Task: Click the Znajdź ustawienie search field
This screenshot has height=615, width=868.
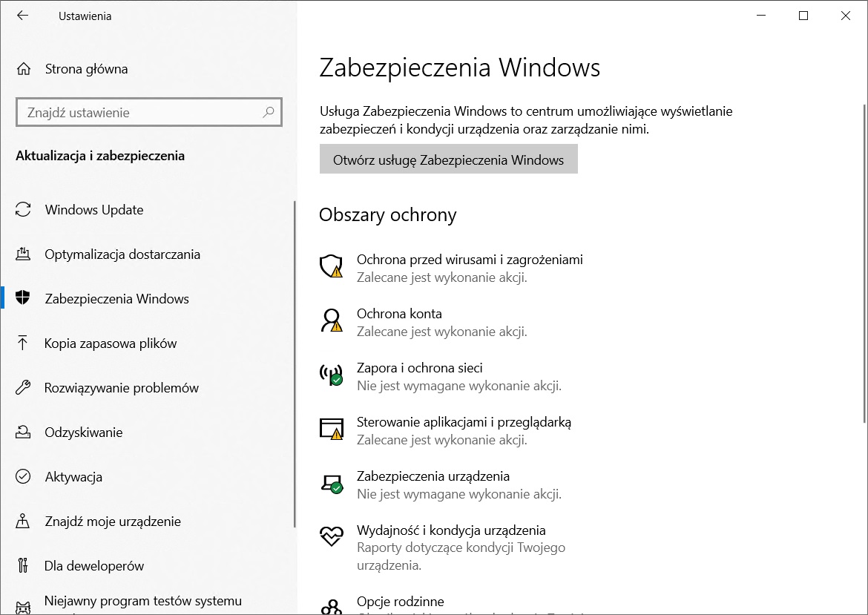Action: tap(141, 113)
